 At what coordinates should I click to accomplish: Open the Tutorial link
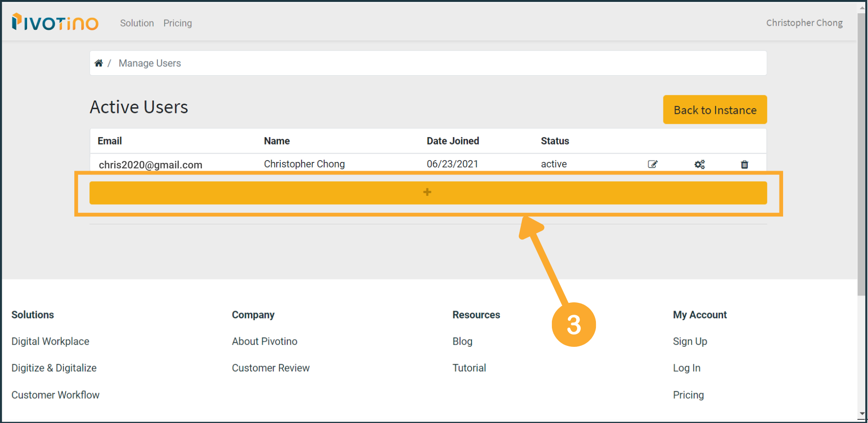469,368
